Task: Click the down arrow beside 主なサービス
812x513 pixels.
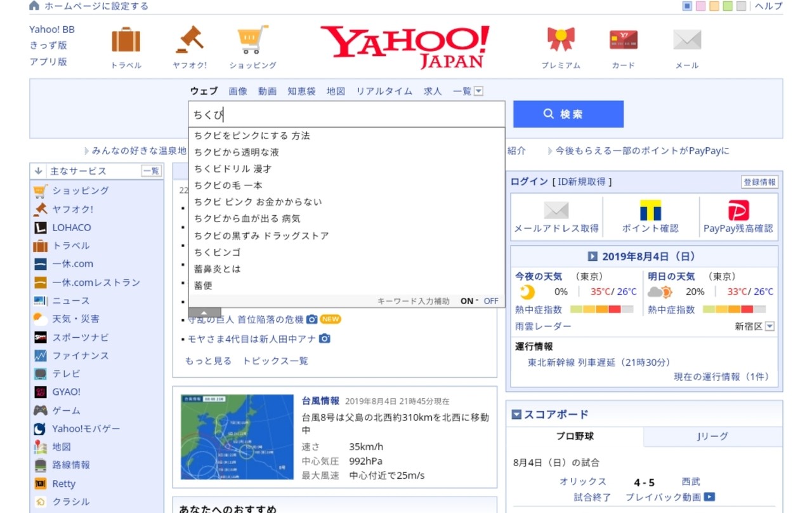Action: [x=38, y=171]
